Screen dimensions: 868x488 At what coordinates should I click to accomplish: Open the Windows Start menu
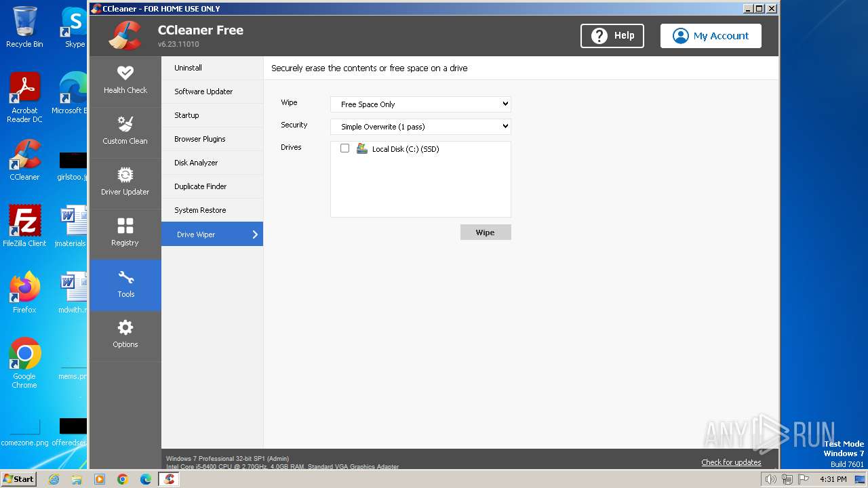(x=18, y=479)
